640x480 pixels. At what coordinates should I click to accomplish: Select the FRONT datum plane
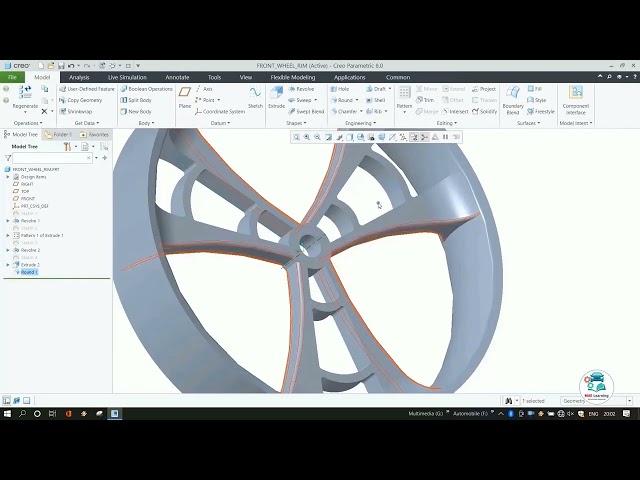pos(24,199)
